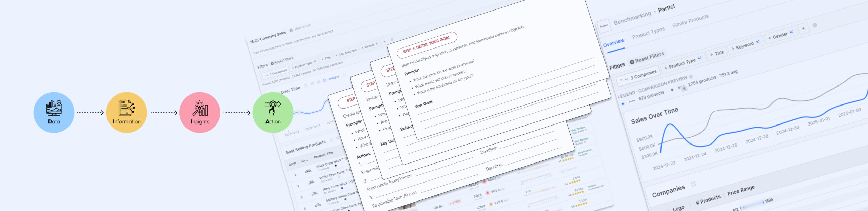Screen dimensions: 868x211
Task: Click the "673 products" legend entry
Action: point(651,96)
